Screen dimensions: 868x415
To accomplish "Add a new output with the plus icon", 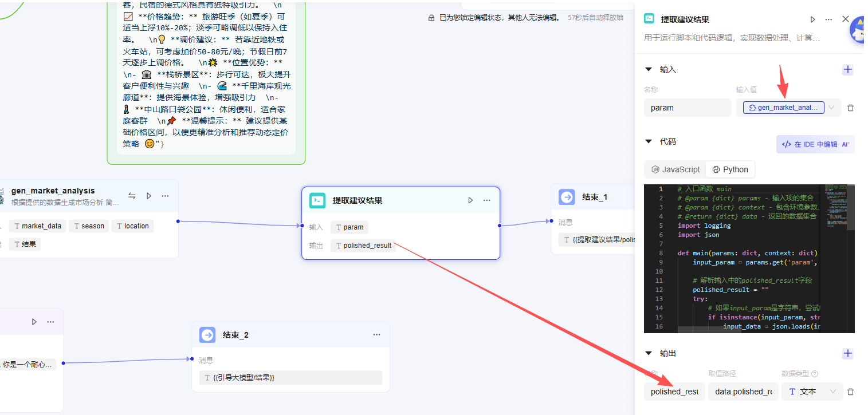I will click(848, 354).
